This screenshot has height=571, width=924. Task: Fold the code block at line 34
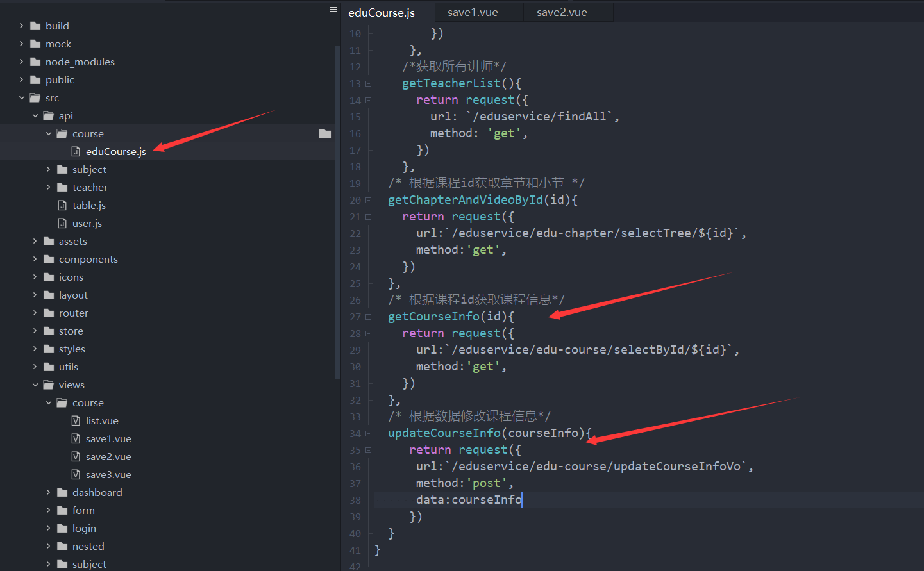[x=368, y=433]
